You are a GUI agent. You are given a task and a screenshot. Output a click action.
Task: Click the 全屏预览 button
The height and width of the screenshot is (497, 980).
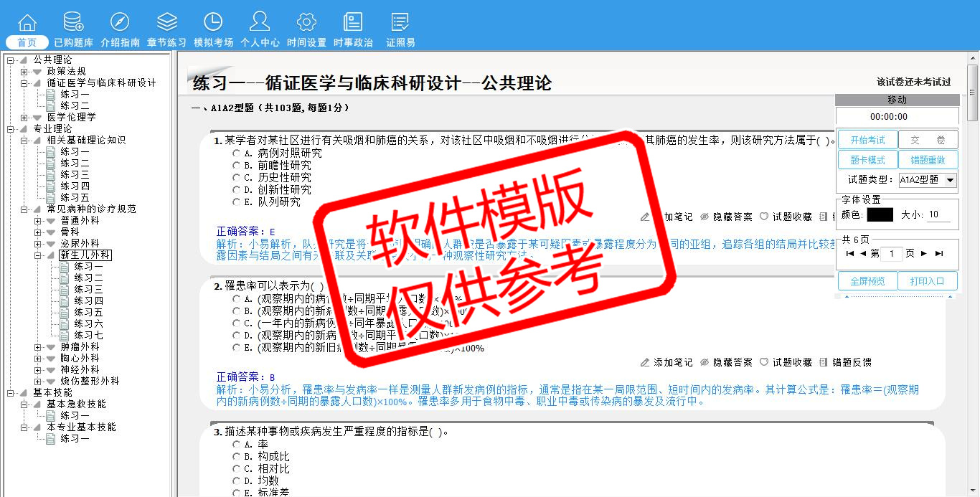[x=867, y=281]
